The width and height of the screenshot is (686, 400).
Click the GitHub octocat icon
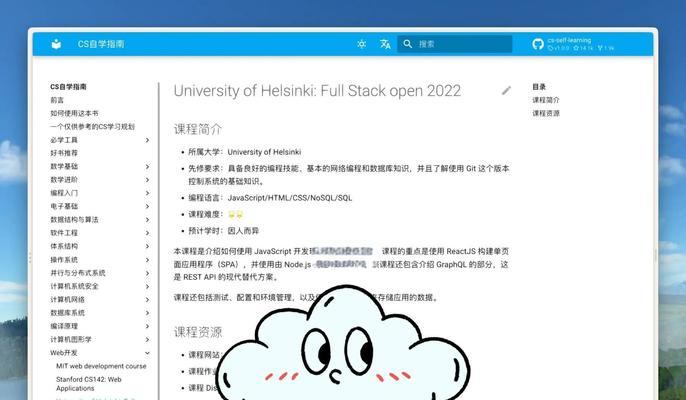pos(538,44)
